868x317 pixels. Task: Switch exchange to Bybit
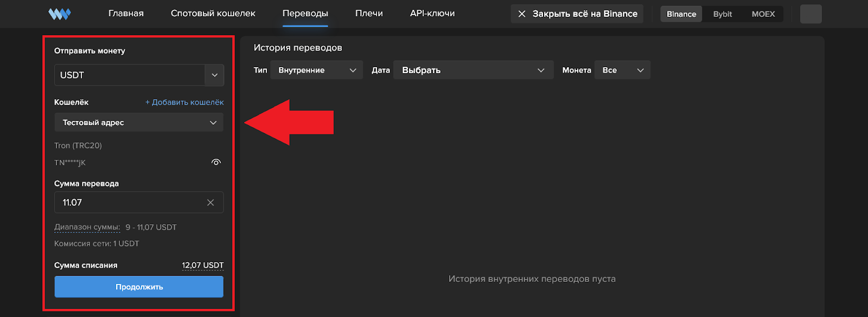[x=722, y=14]
